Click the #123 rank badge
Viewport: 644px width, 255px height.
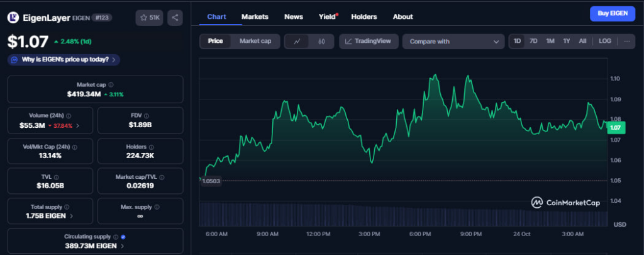coord(102,18)
